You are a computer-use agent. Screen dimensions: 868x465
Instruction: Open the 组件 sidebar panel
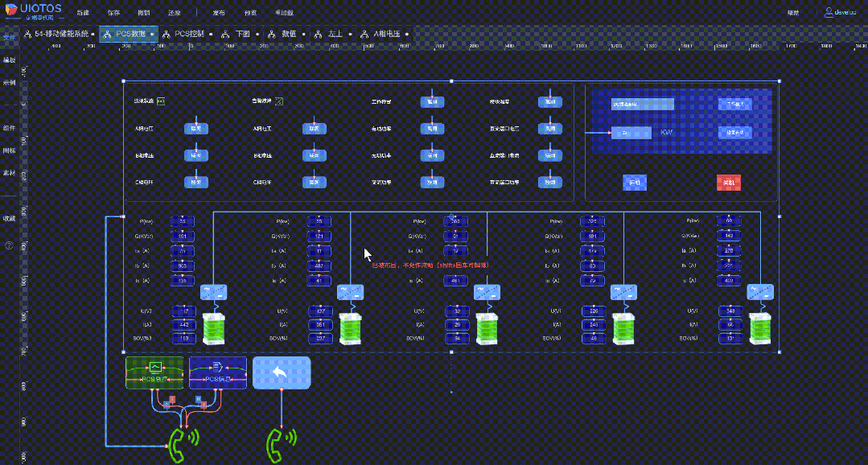tap(9, 128)
